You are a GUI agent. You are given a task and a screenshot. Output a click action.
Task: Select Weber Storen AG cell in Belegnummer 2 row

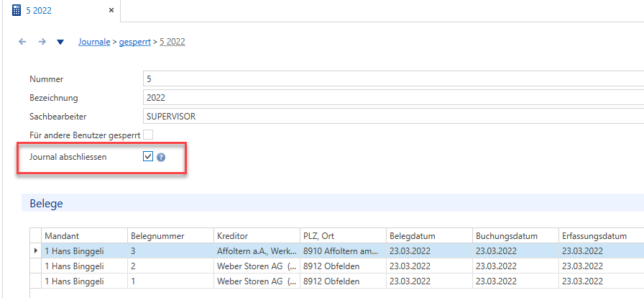(x=257, y=266)
